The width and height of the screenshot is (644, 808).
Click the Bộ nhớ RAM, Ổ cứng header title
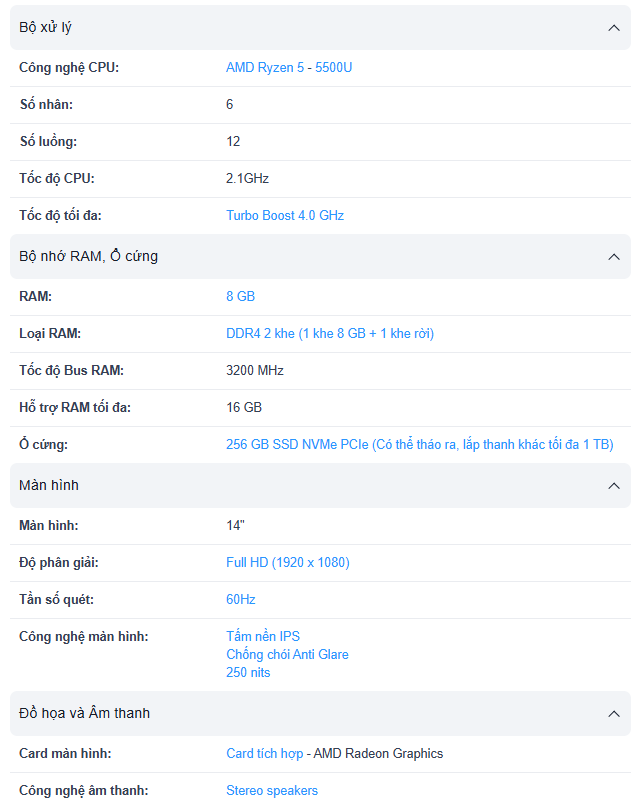coord(89,257)
